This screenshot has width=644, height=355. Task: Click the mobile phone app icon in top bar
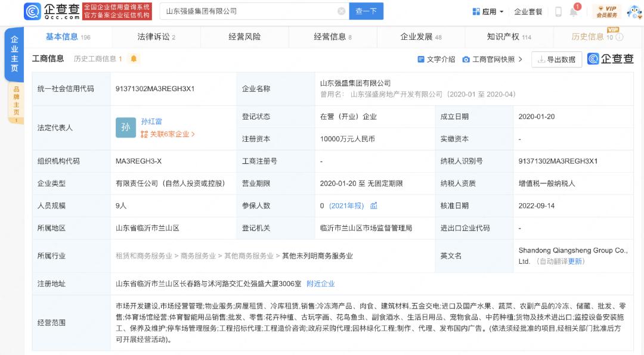pyautogui.click(x=558, y=10)
